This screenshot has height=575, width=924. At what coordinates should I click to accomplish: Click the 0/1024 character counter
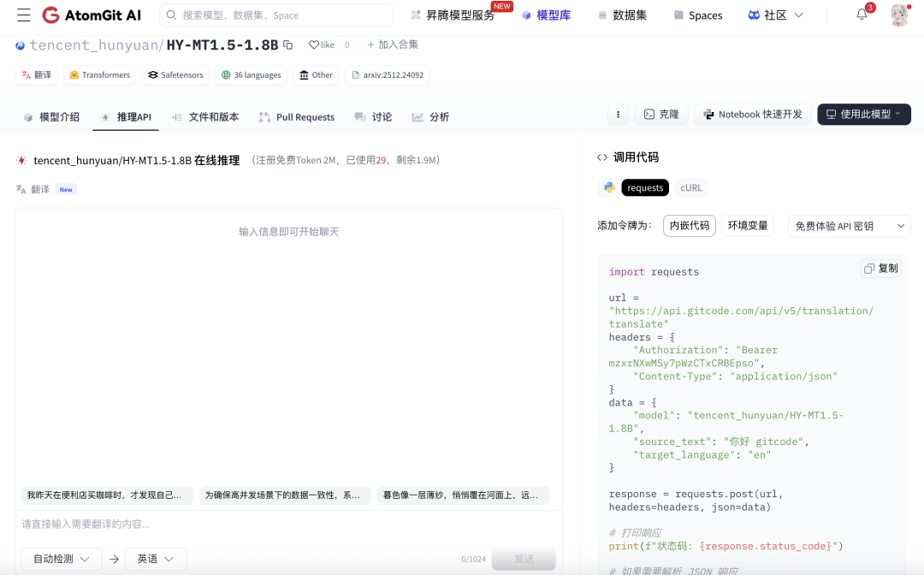point(473,559)
